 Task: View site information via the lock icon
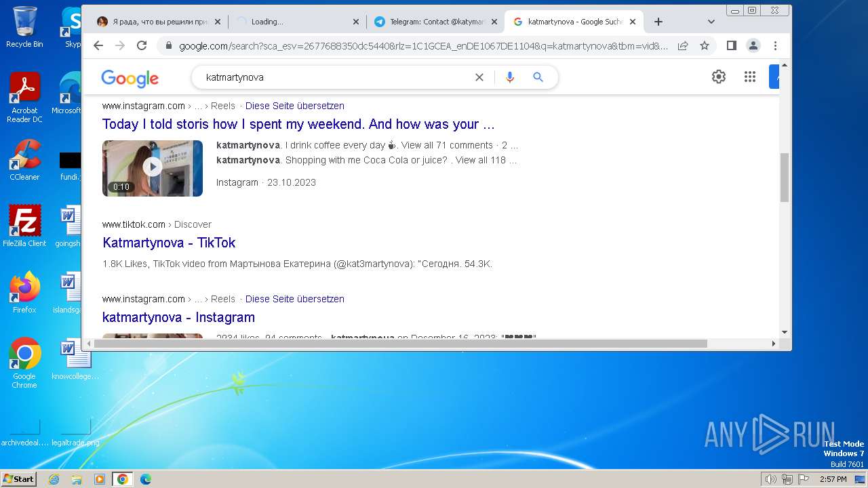[168, 46]
